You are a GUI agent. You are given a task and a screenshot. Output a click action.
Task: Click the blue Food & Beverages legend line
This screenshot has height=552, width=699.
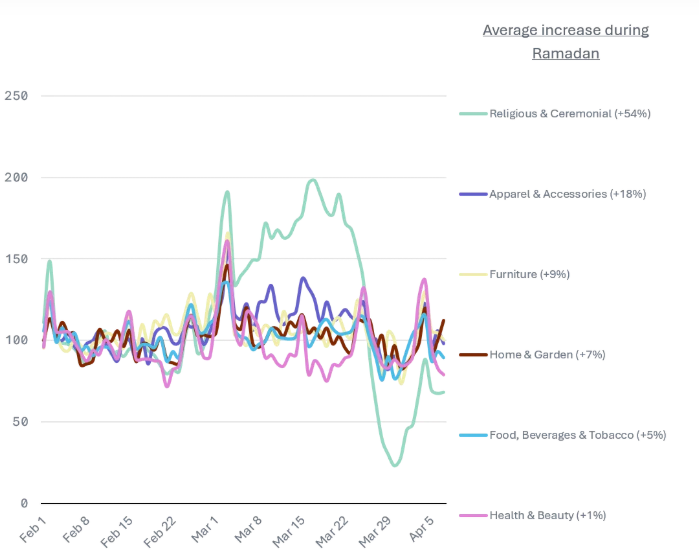click(473, 435)
